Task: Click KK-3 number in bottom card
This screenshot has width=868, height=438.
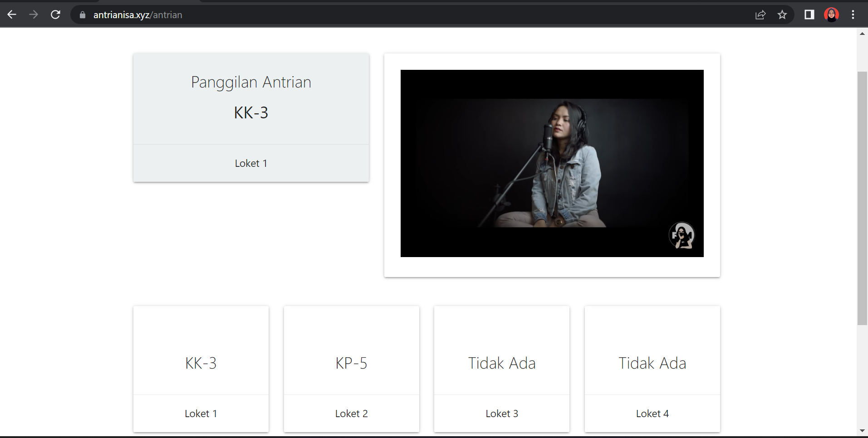Action: pos(201,363)
